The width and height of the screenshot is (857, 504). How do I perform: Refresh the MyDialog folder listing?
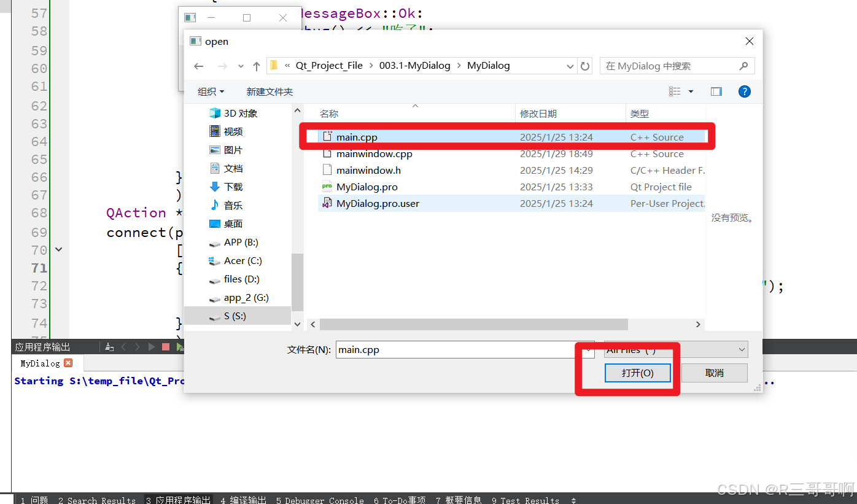pyautogui.click(x=585, y=66)
